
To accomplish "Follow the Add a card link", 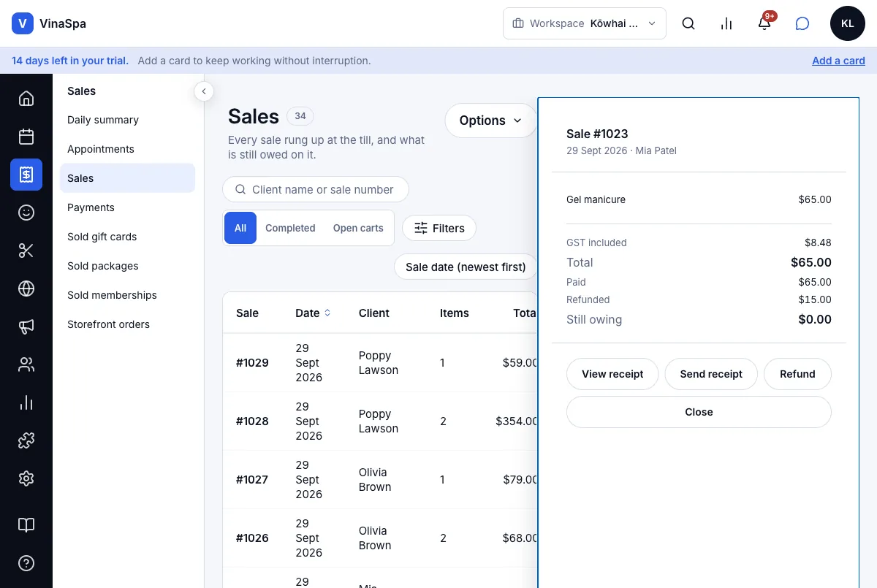I will (x=838, y=61).
